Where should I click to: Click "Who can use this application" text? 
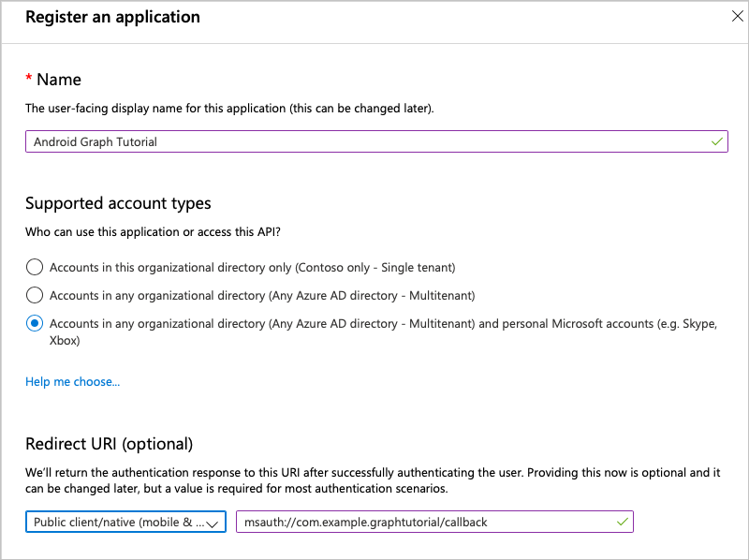pyautogui.click(x=153, y=231)
